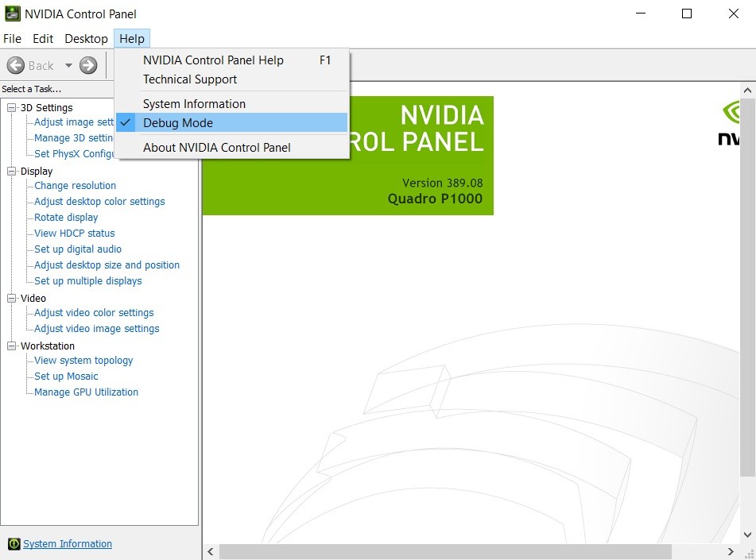Open Set up digital audio task
Screen dimensions: 756x560
point(78,249)
